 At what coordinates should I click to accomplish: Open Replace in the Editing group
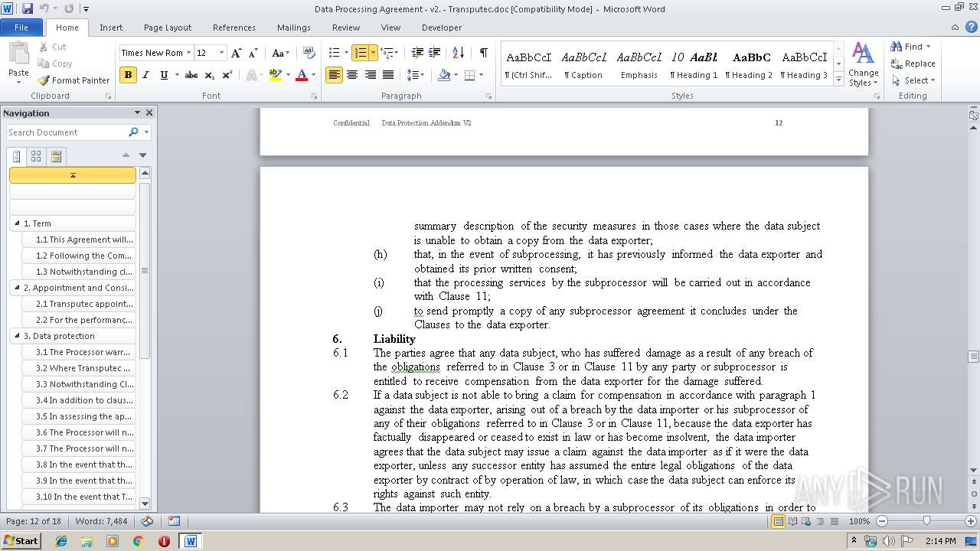click(x=913, y=64)
